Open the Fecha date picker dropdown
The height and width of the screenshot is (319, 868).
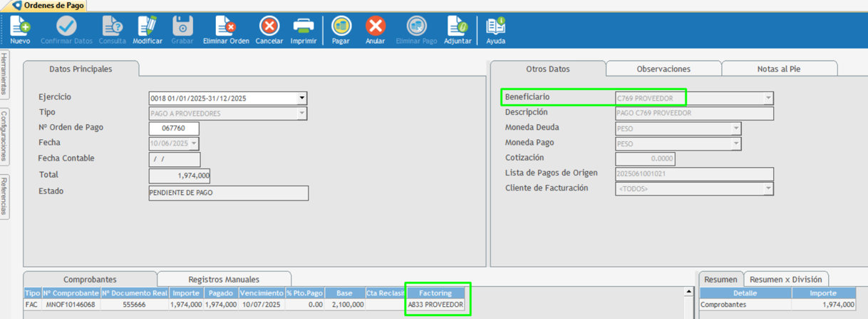pos(194,144)
